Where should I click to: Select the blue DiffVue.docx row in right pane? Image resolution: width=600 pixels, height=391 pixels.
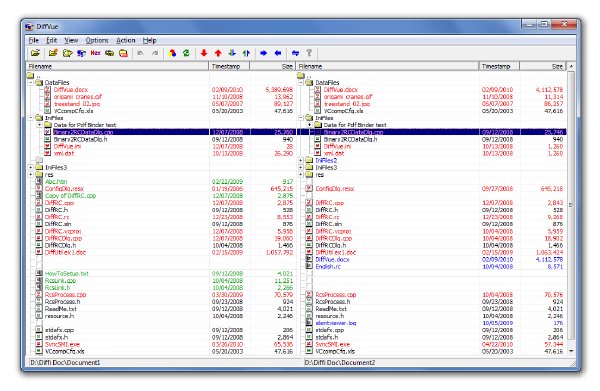[x=332, y=259]
